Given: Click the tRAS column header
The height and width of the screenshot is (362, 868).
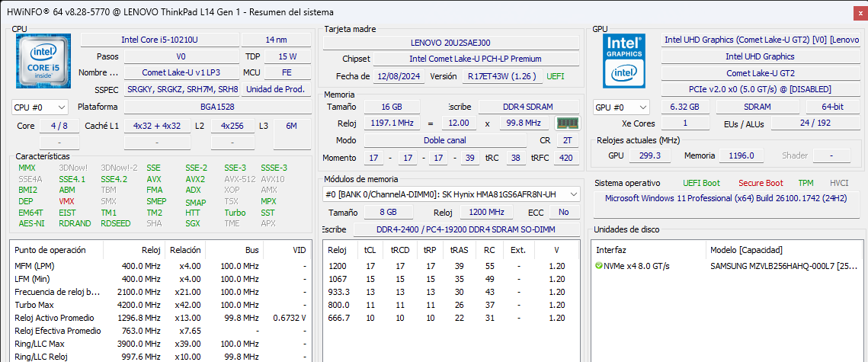Looking at the screenshot, I should tap(458, 250).
